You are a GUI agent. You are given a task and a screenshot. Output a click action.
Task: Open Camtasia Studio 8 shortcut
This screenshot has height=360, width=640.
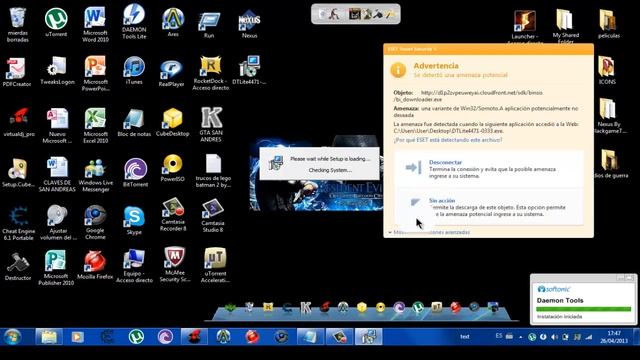pyautogui.click(x=213, y=210)
